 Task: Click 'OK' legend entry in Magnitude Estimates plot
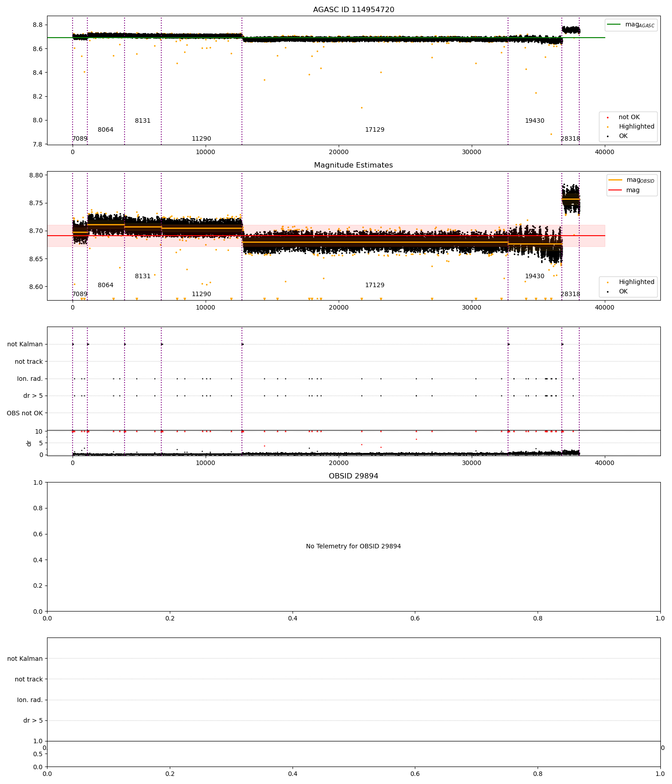pyautogui.click(x=617, y=292)
